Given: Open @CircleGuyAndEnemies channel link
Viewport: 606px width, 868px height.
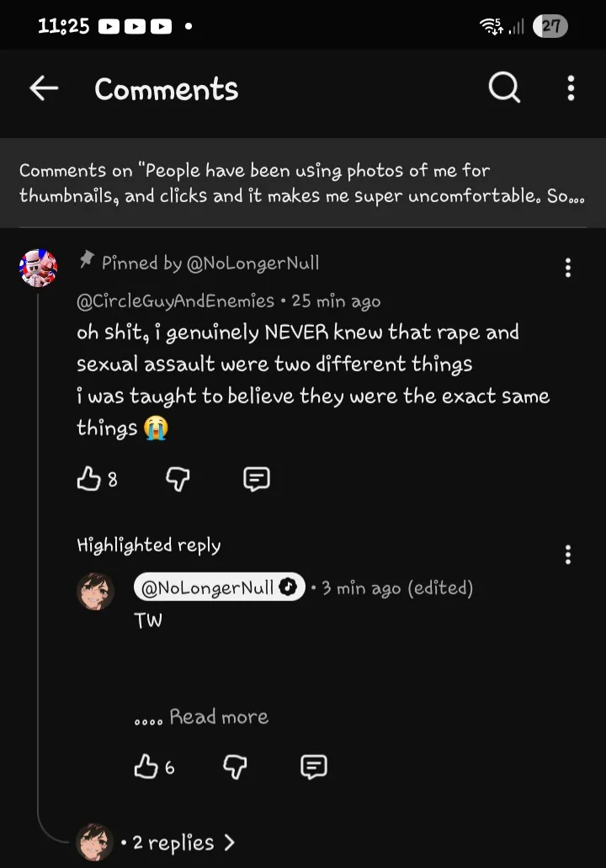Looking at the screenshot, I should coord(175,301).
